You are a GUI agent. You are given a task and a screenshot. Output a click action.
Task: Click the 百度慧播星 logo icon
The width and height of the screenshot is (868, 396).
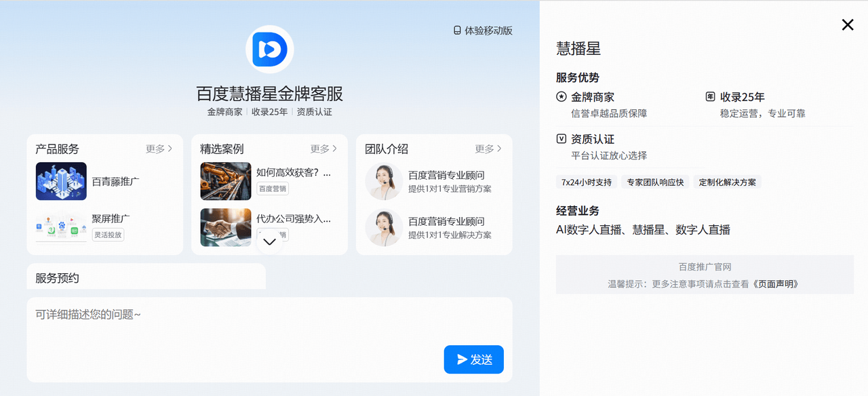click(269, 48)
